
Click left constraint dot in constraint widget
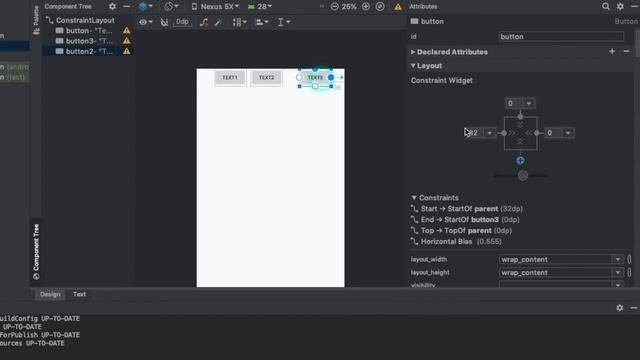(504, 133)
